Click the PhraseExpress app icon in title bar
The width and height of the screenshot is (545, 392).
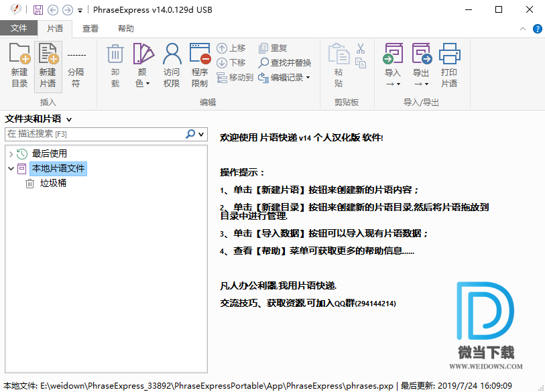pyautogui.click(x=15, y=9)
